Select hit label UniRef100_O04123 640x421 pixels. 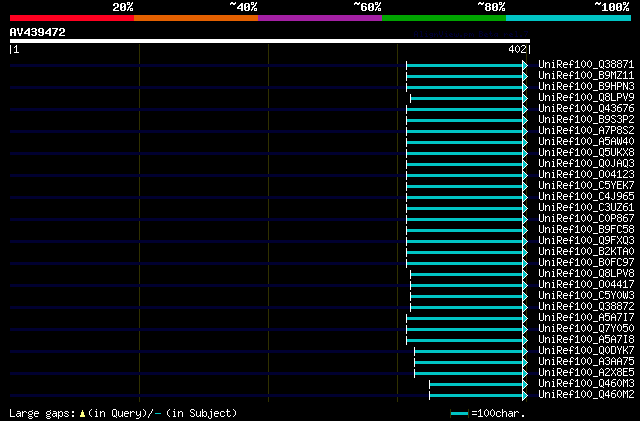click(x=586, y=175)
